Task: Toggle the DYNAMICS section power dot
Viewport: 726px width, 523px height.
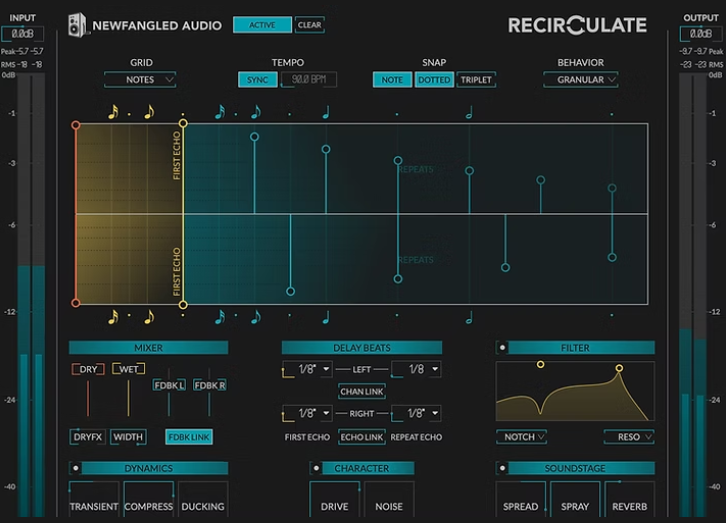Action: (75, 468)
